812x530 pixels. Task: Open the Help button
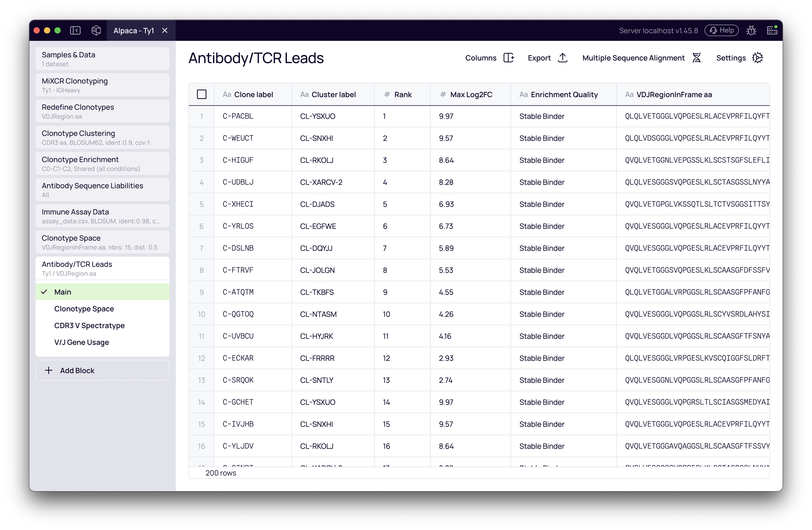(721, 30)
